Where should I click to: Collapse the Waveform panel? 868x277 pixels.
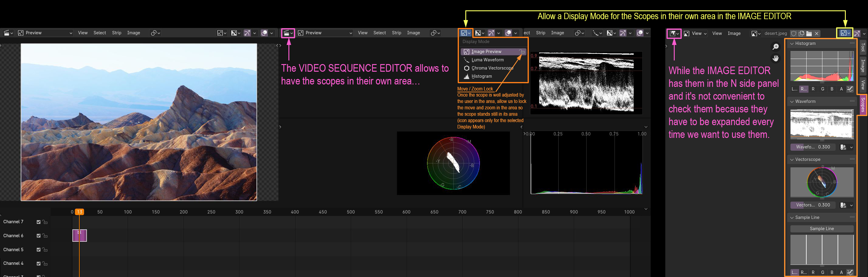(792, 101)
